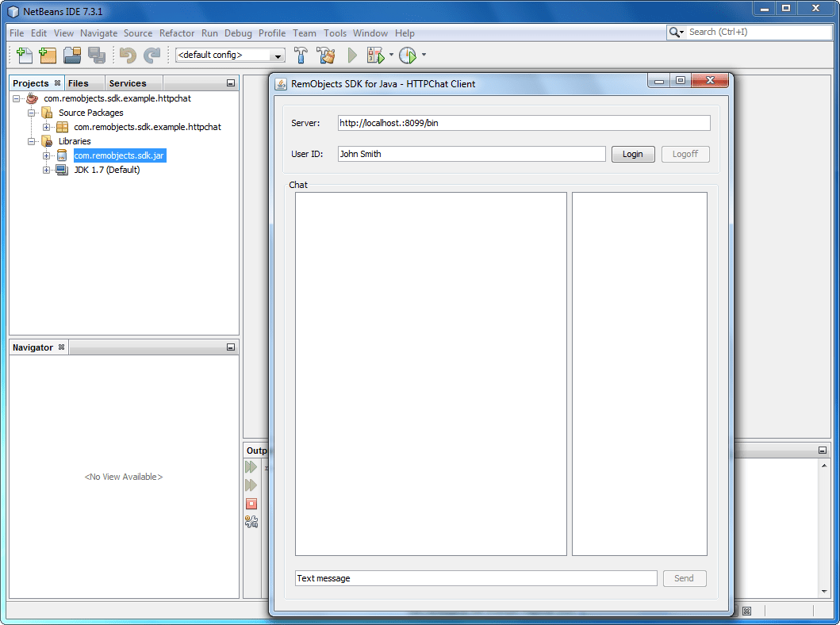
Task: Click the Build Project hammer icon
Action: click(301, 56)
